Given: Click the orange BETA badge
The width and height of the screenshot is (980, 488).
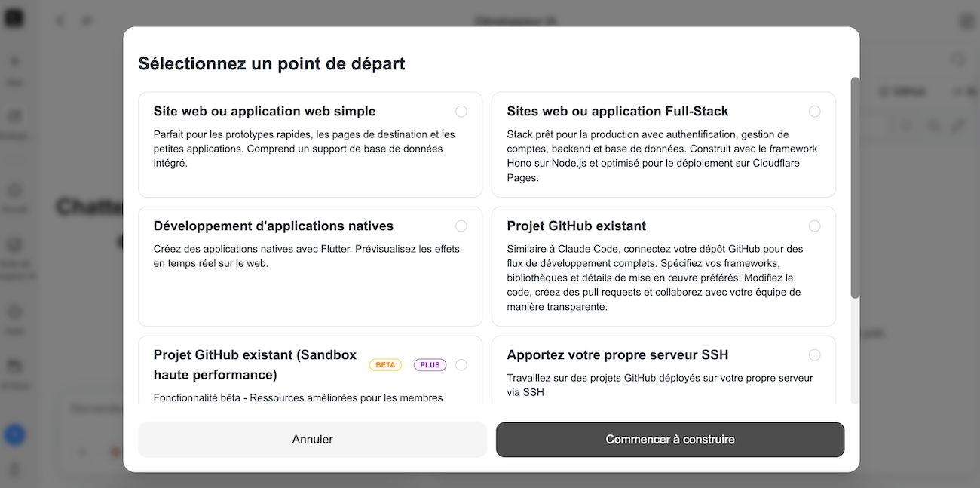Looking at the screenshot, I should (385, 365).
